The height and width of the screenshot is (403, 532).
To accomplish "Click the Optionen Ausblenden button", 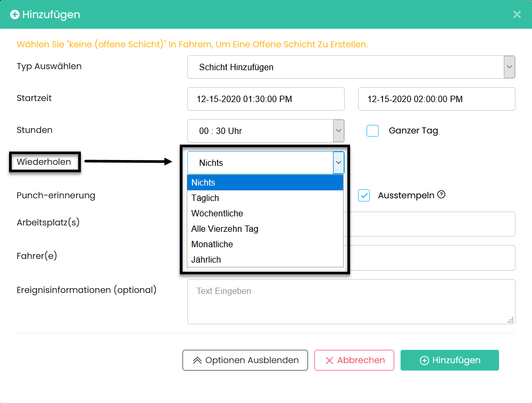I will click(x=245, y=360).
